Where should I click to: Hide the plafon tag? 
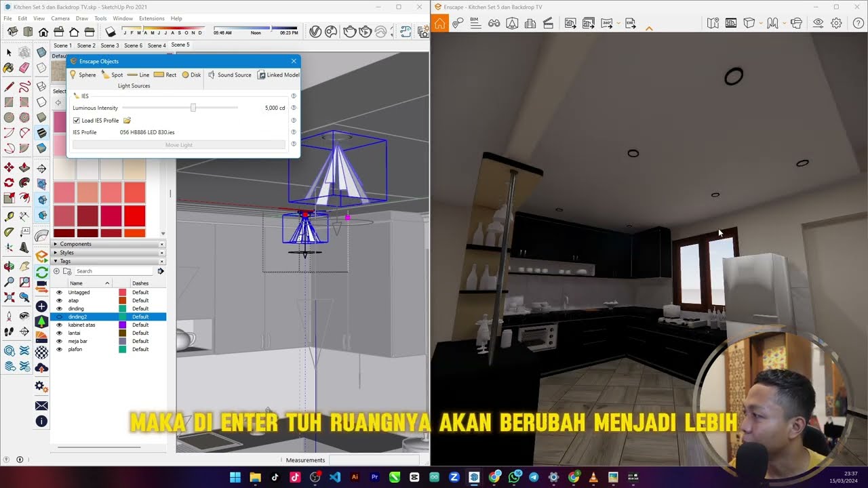tap(59, 349)
